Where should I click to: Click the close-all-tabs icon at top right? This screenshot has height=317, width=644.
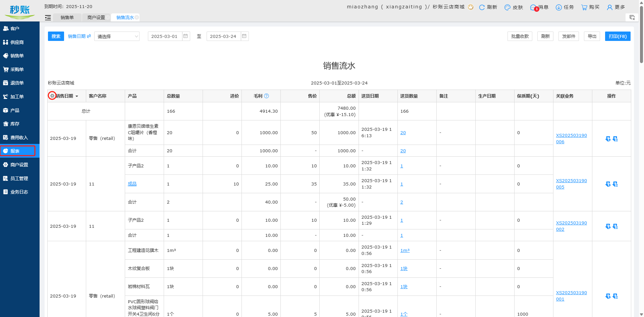tap(632, 17)
